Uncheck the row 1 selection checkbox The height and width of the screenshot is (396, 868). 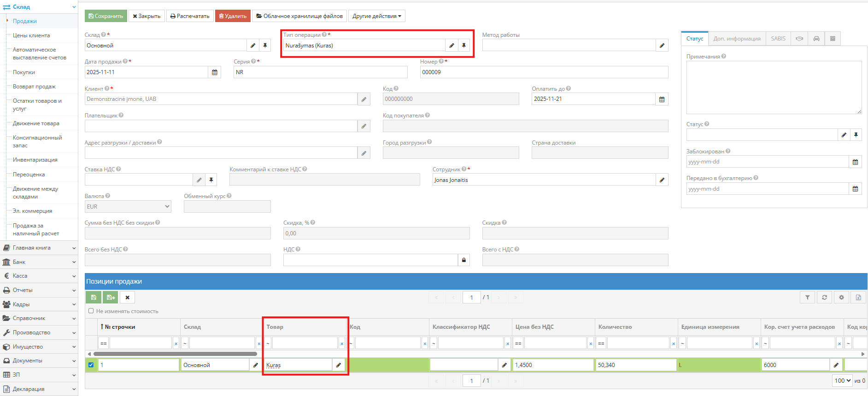click(91, 365)
